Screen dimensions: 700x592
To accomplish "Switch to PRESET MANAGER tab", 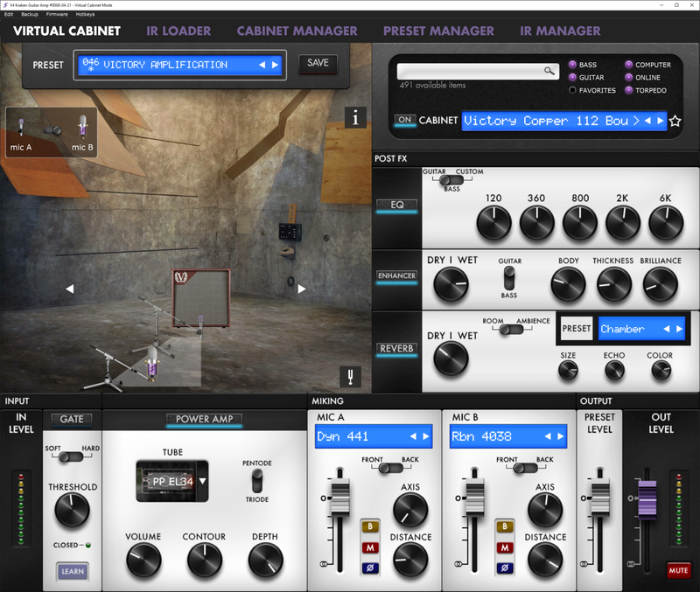I will tap(438, 31).
